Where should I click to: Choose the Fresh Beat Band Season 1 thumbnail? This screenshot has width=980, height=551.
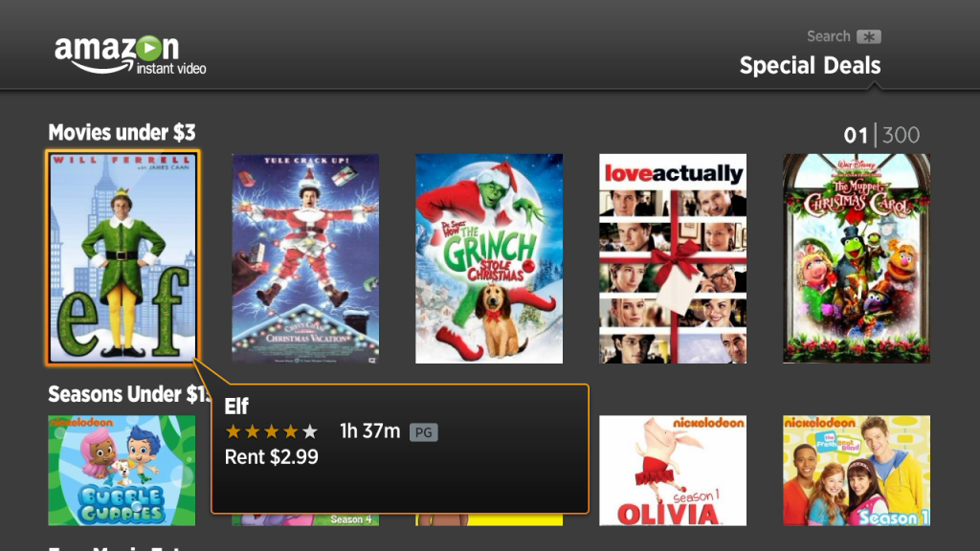(x=857, y=471)
